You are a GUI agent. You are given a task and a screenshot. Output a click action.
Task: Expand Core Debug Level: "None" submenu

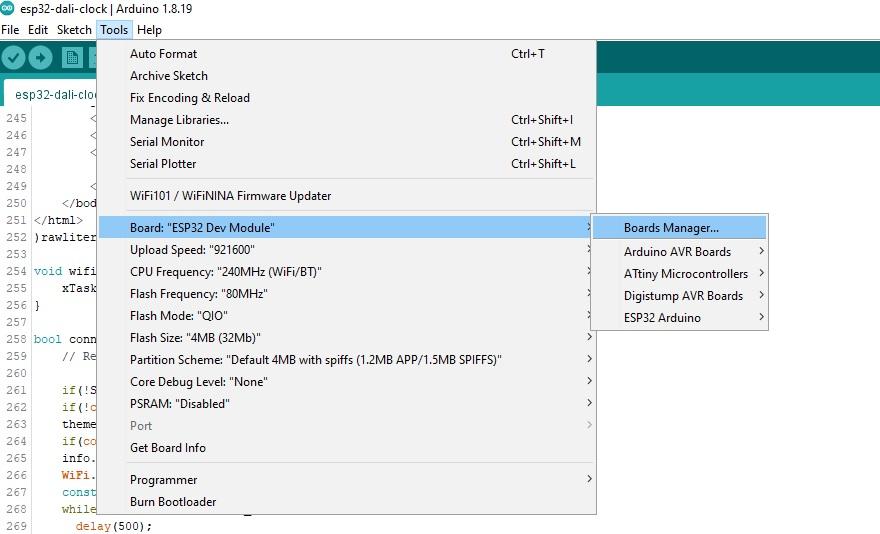tap(345, 381)
